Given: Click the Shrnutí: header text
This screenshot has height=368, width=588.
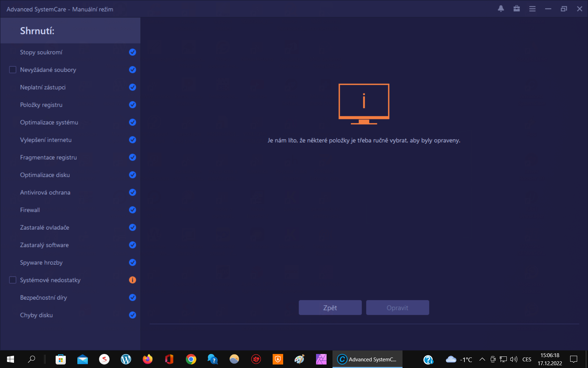Looking at the screenshot, I should pos(37,31).
